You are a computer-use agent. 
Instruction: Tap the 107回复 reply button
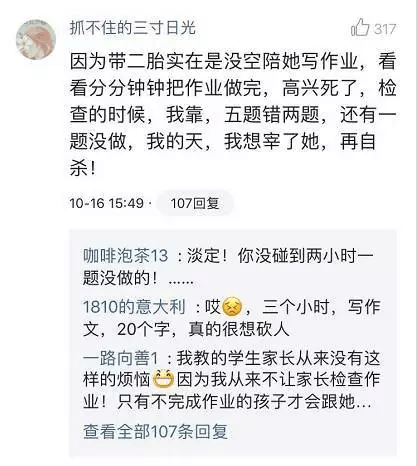[x=195, y=203]
